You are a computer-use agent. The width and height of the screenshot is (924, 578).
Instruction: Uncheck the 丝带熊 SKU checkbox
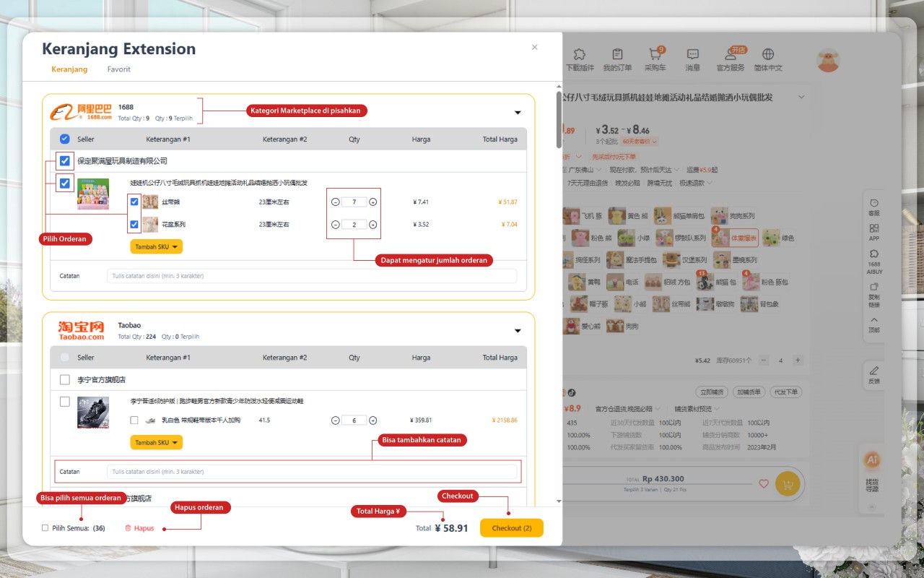(134, 202)
